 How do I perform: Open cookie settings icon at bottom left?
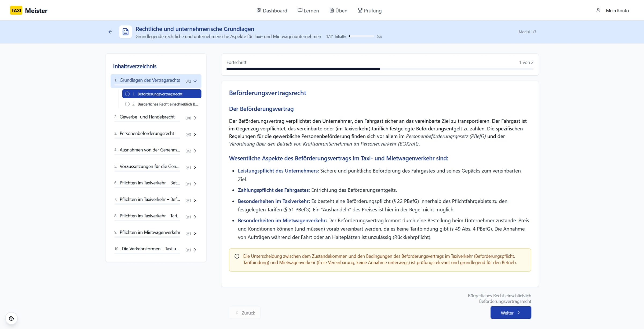coord(11,318)
